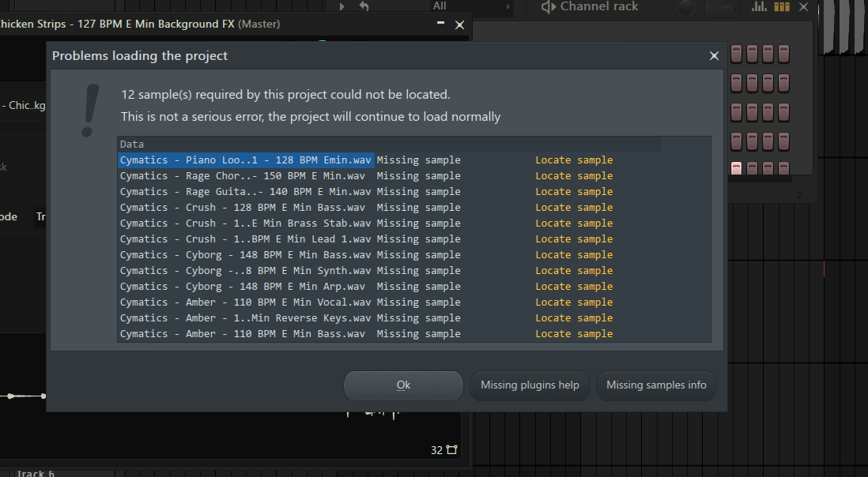Viewport: 868px width, 477px height.
Task: Click the Channel rack swing knob
Action: 685,7
